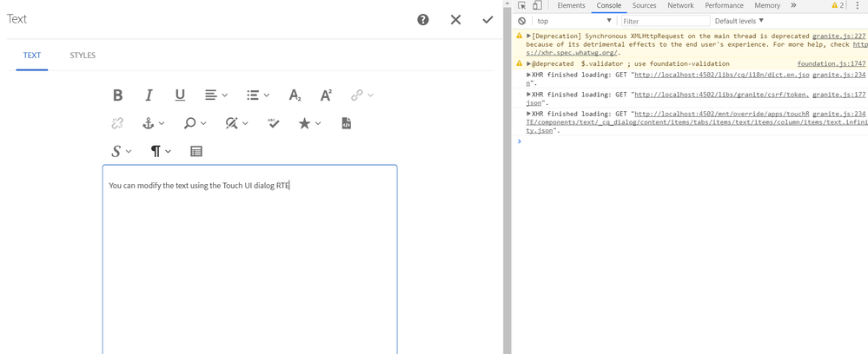Viewport: 868px width, 354px height.
Task: Apply subscript formatting
Action: pyautogui.click(x=295, y=95)
